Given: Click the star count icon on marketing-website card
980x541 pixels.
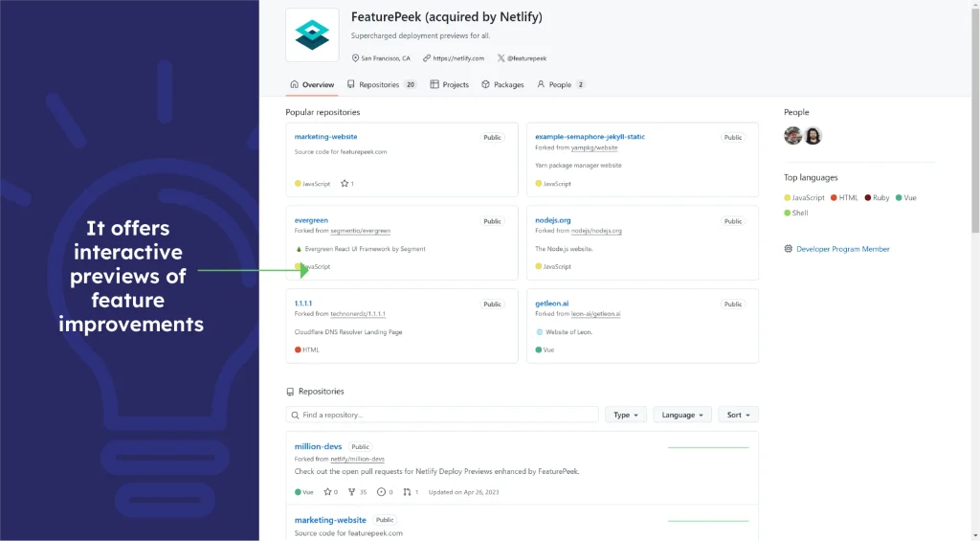Looking at the screenshot, I should coord(345,184).
